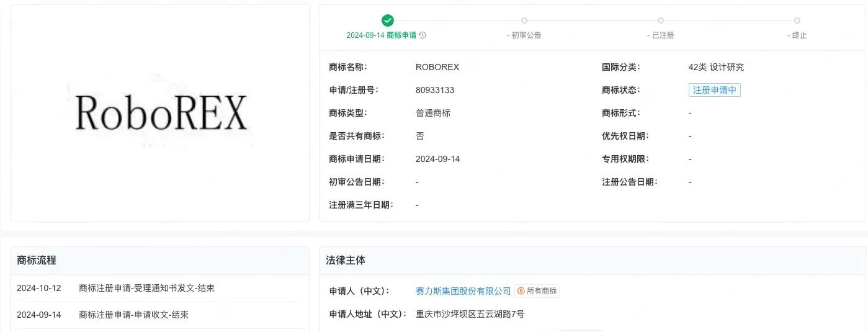Image resolution: width=868 pixels, height=332 pixels.
Task: Click the 国际分类 field label
Action: (x=621, y=67)
